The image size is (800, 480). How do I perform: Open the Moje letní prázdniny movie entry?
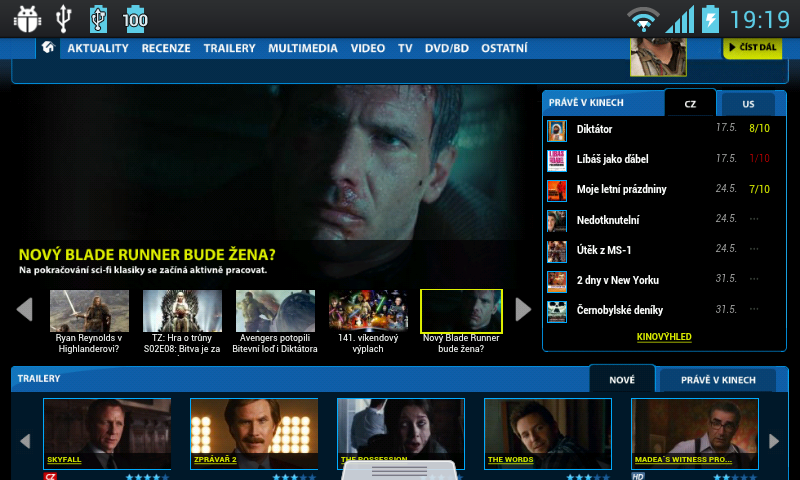coord(621,190)
